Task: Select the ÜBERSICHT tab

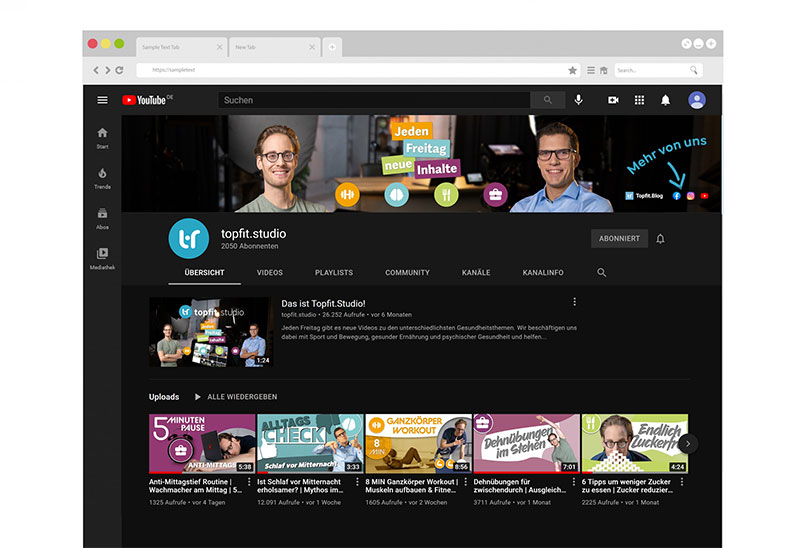Action: click(204, 272)
